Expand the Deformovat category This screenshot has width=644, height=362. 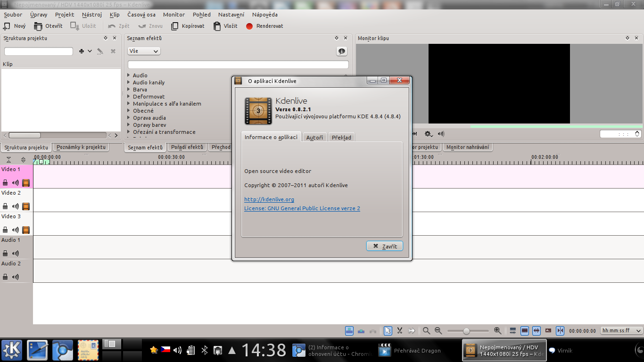point(129,97)
